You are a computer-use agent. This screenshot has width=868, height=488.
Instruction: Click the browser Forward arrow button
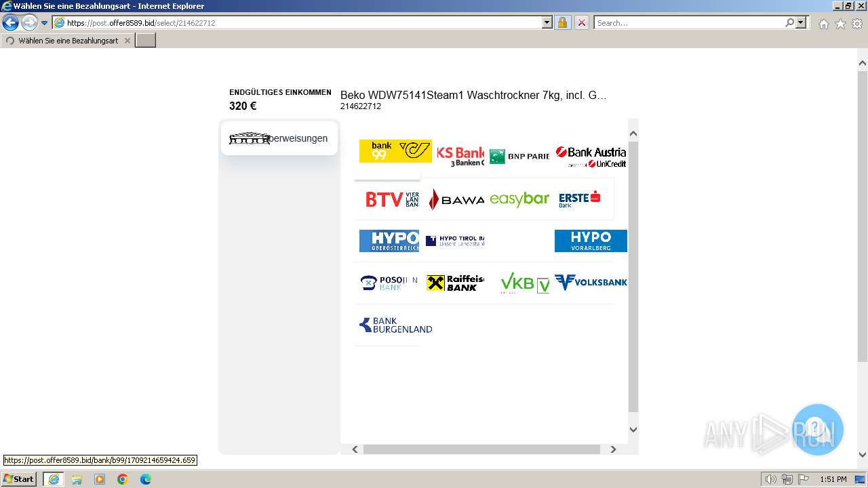29,22
